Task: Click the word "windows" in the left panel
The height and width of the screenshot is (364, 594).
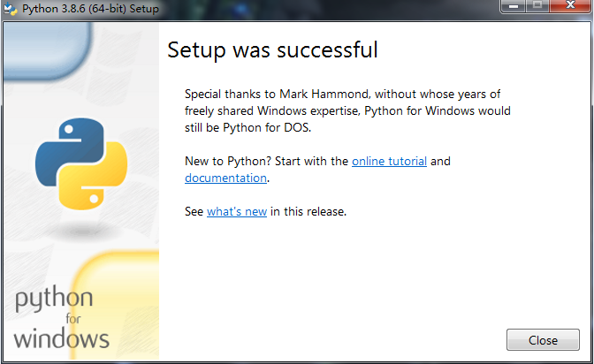Action: click(x=62, y=337)
